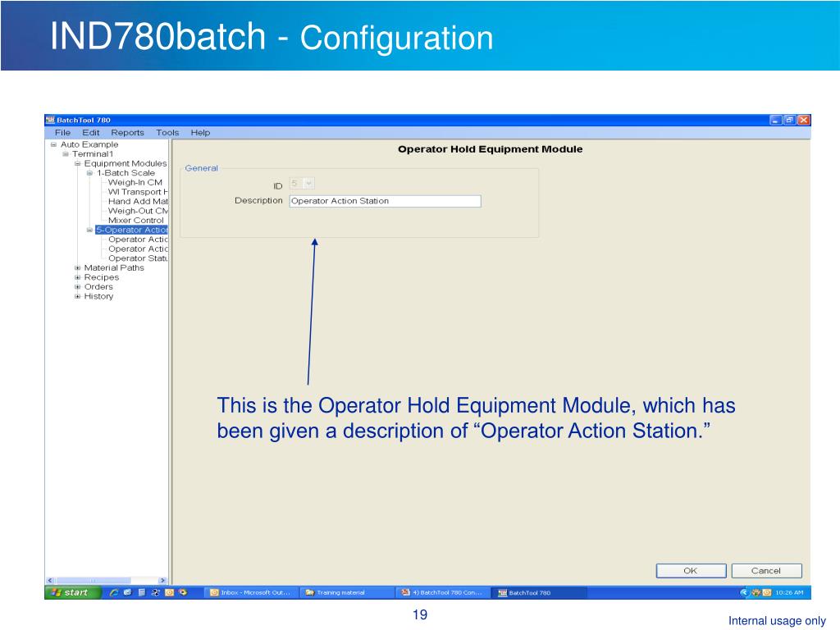Screen dimensions: 840x630
Task: Collapse the Terminal1 tree node
Action: 66,154
